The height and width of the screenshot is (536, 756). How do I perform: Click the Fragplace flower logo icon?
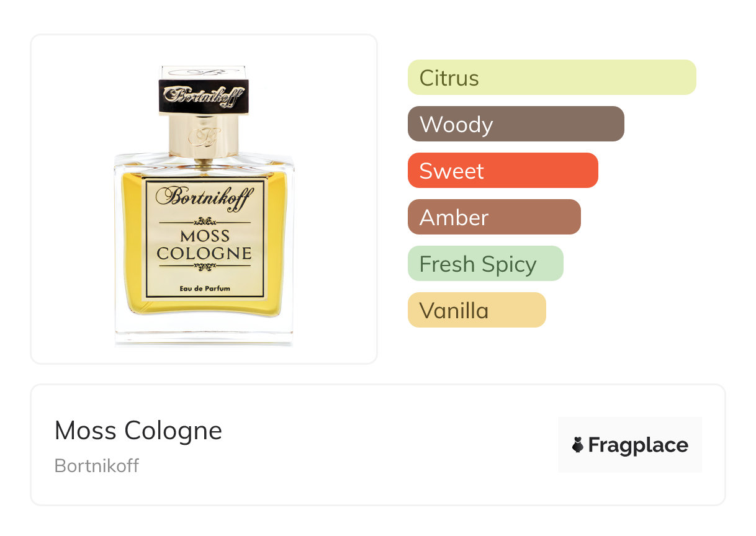(578, 445)
